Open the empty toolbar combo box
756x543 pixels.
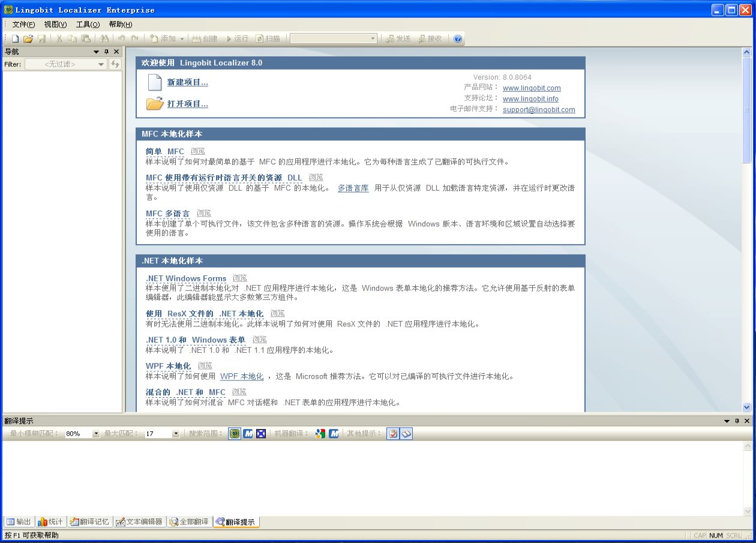[334, 38]
